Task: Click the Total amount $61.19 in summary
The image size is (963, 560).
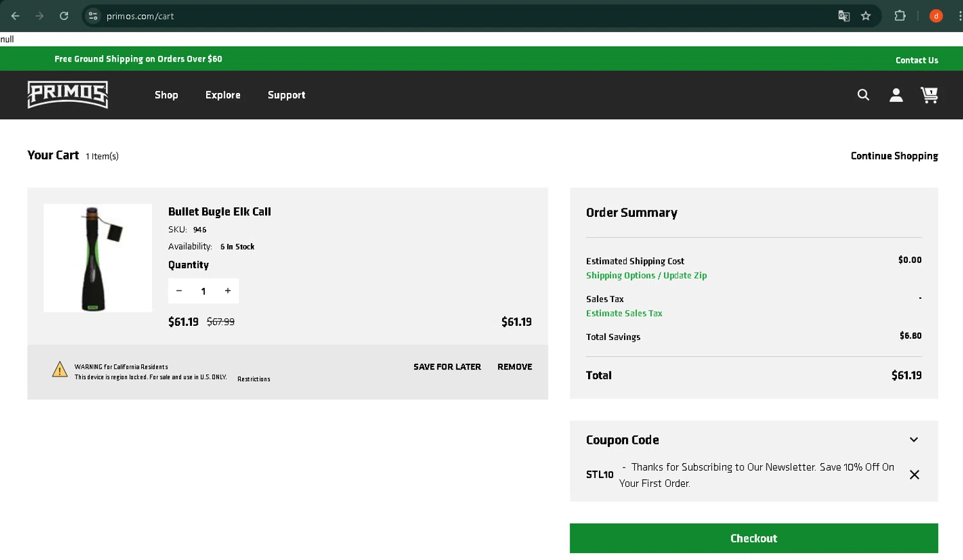Action: pyautogui.click(x=907, y=375)
